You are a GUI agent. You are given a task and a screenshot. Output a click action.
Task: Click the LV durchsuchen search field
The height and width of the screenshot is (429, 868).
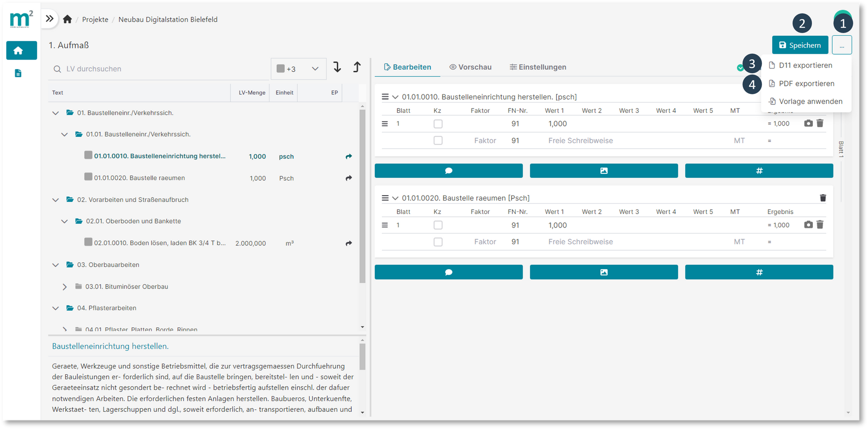158,69
